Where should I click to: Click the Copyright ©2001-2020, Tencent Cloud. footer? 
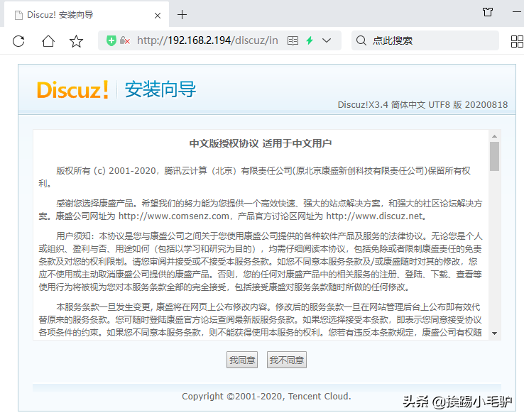(x=266, y=397)
